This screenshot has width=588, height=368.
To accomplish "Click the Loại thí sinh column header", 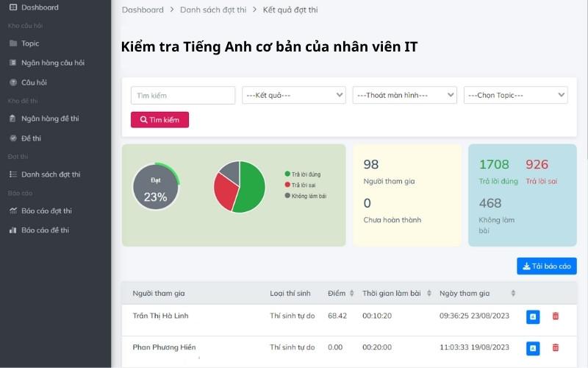I will [x=290, y=293].
